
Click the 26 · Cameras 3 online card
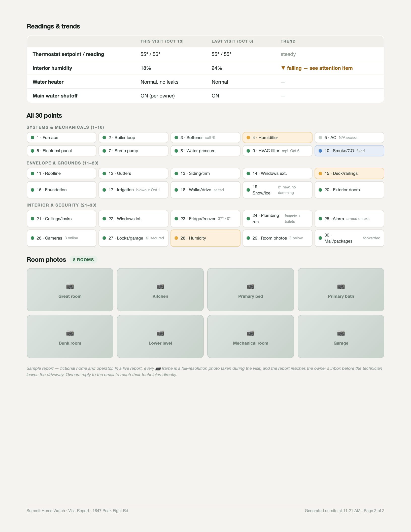click(x=61, y=238)
